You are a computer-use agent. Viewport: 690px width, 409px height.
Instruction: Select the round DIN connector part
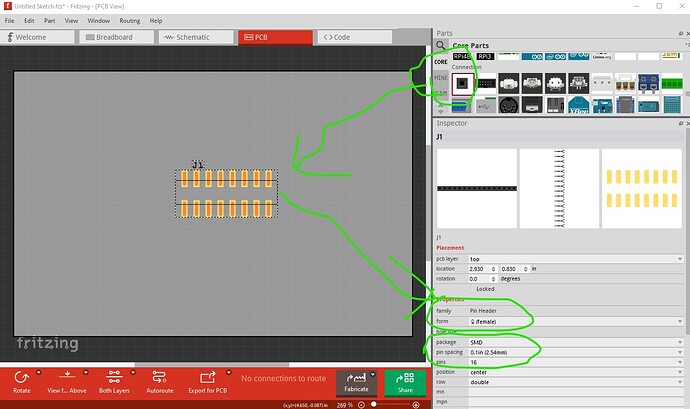pyautogui.click(x=509, y=105)
